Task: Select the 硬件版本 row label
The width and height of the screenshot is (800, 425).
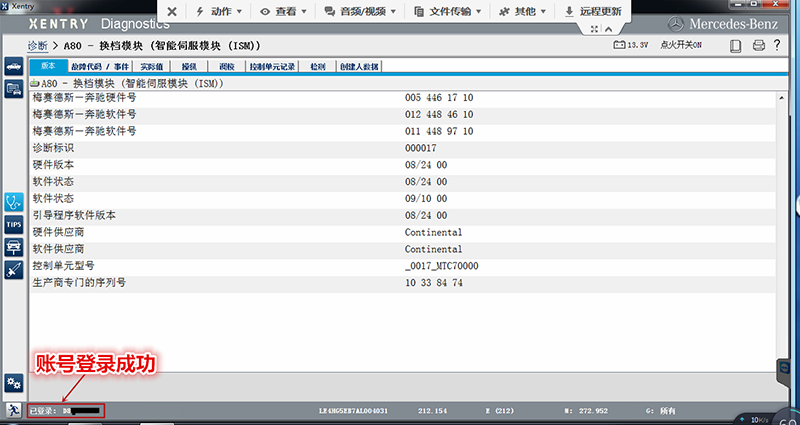Action: 53,165
